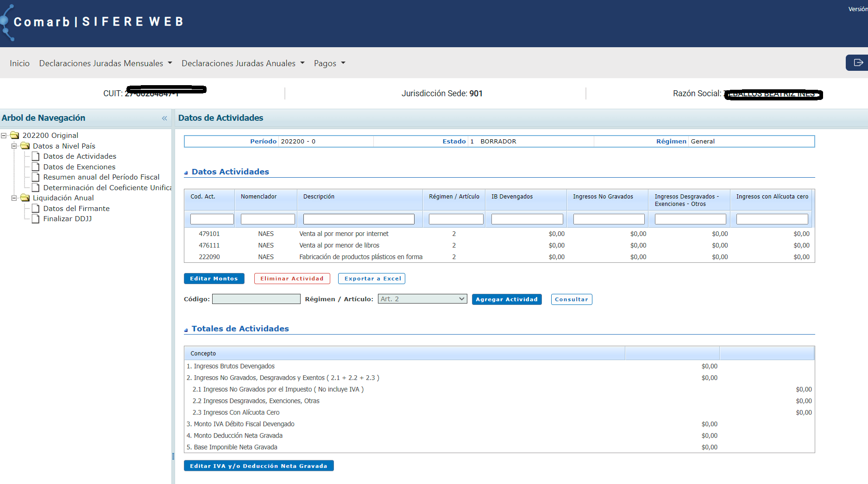Open the Régimen / Artículo dropdown
The width and height of the screenshot is (868, 484).
(422, 299)
